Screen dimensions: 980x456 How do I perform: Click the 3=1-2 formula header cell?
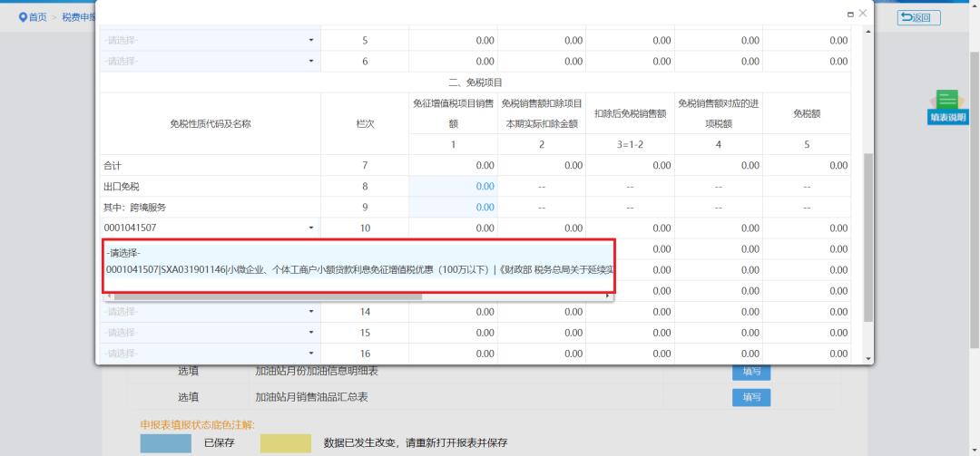[x=630, y=144]
